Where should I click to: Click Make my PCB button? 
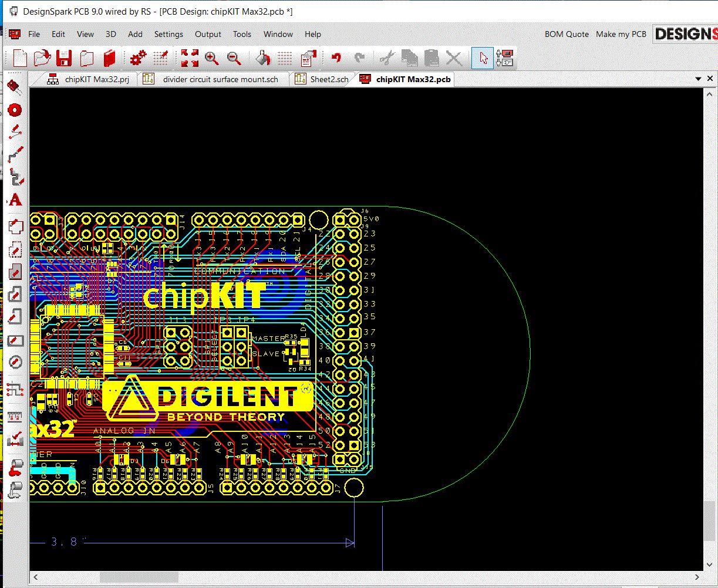point(621,34)
